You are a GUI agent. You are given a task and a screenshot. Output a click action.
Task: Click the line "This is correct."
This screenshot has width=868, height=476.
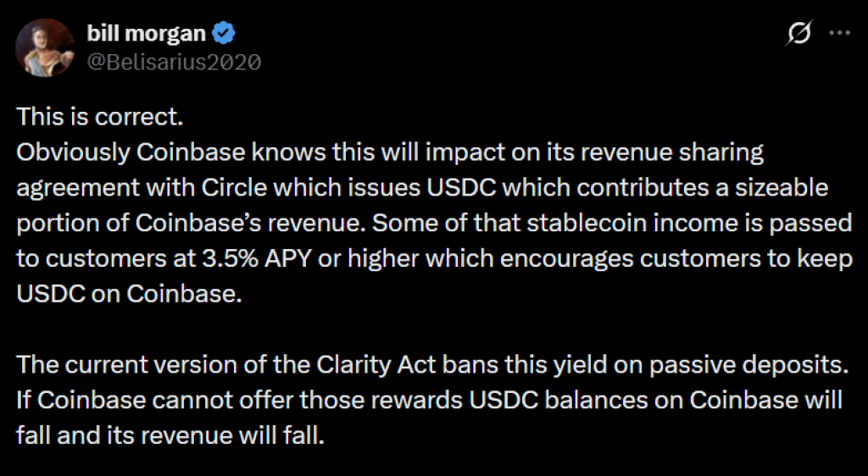tap(88, 117)
